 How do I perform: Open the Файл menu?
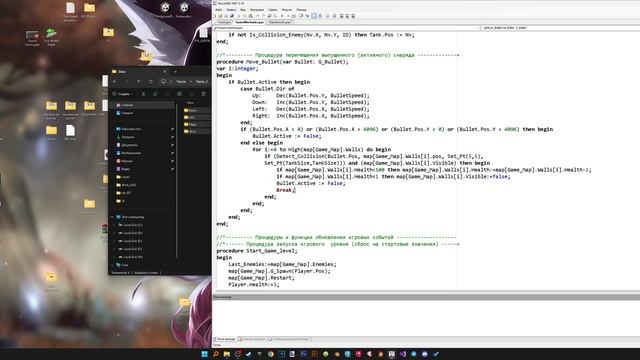click(x=219, y=10)
